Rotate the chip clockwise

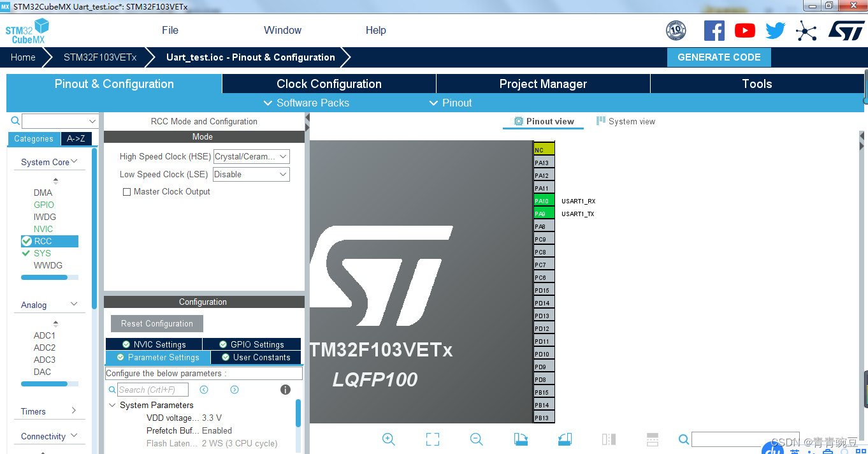point(521,439)
